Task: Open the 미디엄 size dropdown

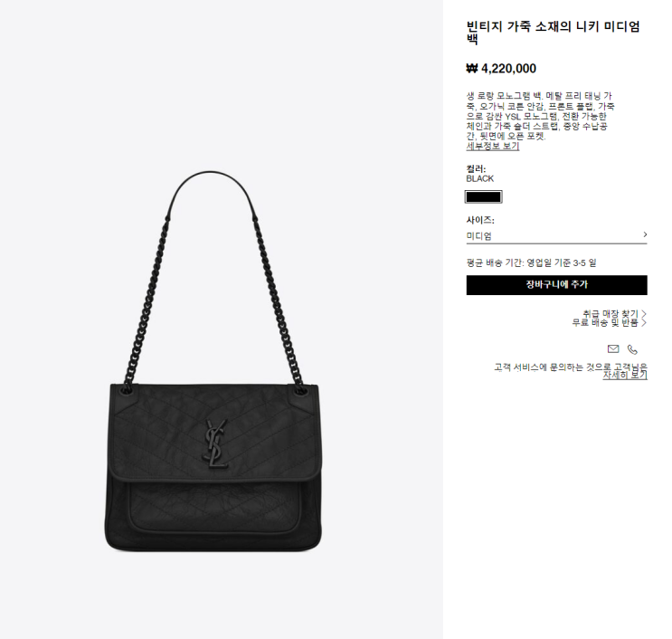Action: (x=557, y=235)
